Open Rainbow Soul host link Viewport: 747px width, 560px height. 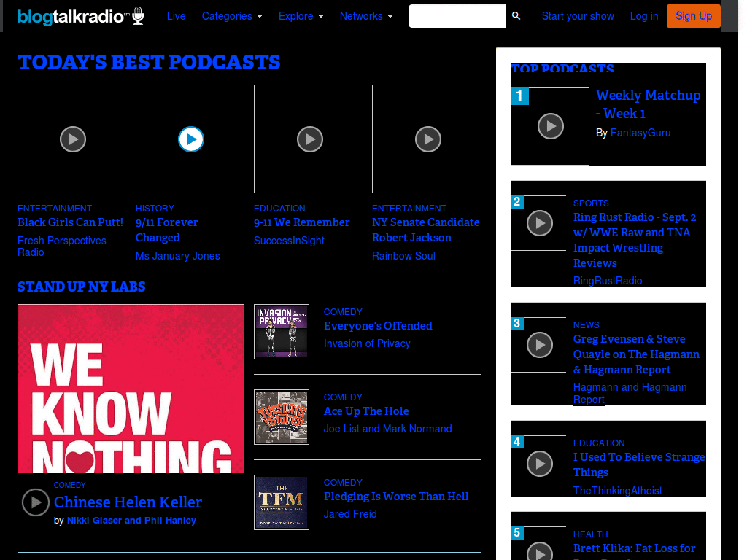pos(403,256)
